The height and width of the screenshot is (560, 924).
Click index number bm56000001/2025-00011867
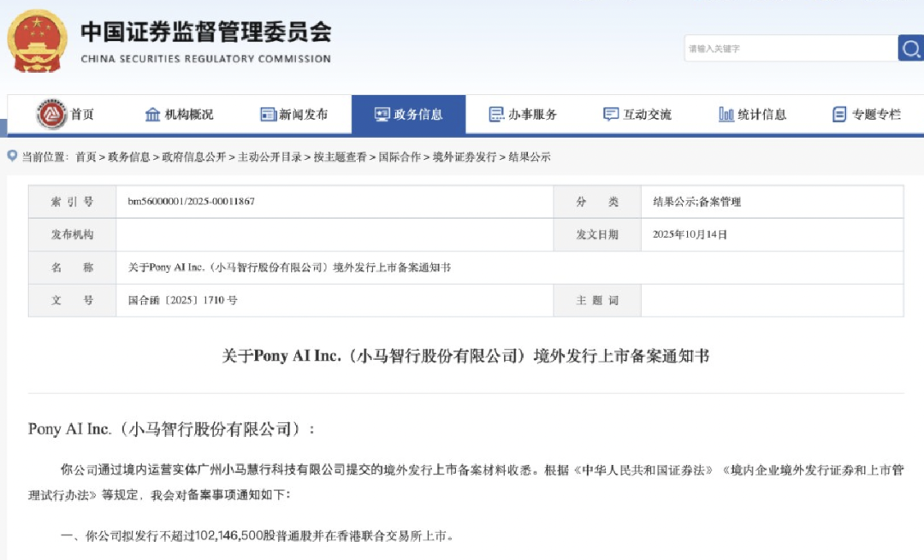(192, 202)
